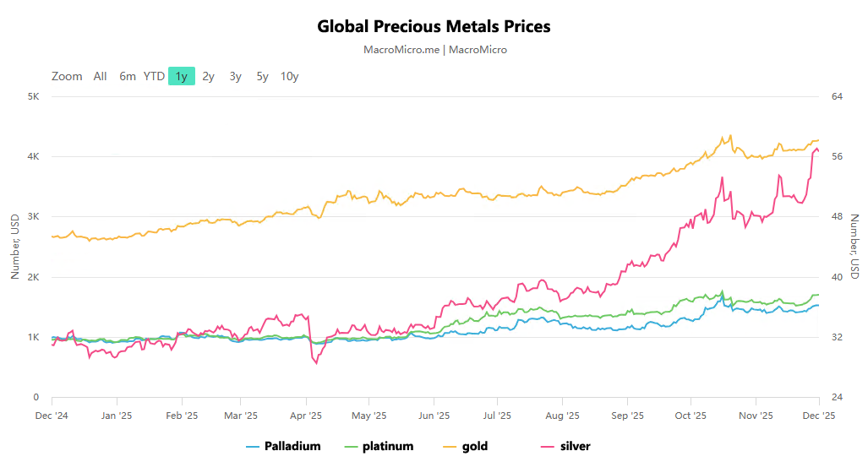The image size is (868, 462).
Task: Set zoom range to 6m
Action: 128,76
